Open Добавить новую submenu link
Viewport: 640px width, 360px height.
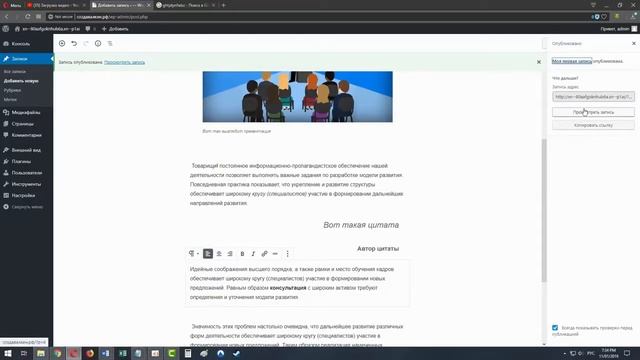[21, 81]
